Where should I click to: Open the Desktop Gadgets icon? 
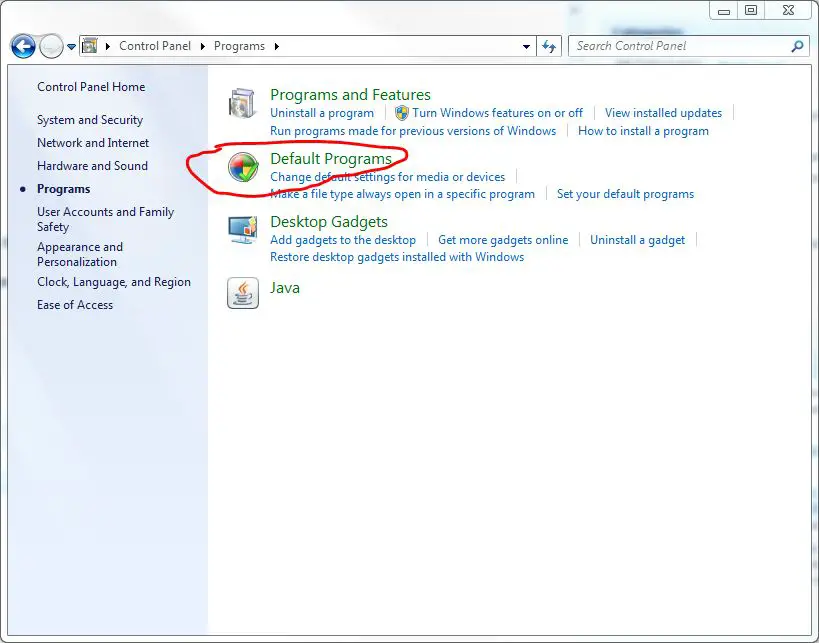(243, 230)
